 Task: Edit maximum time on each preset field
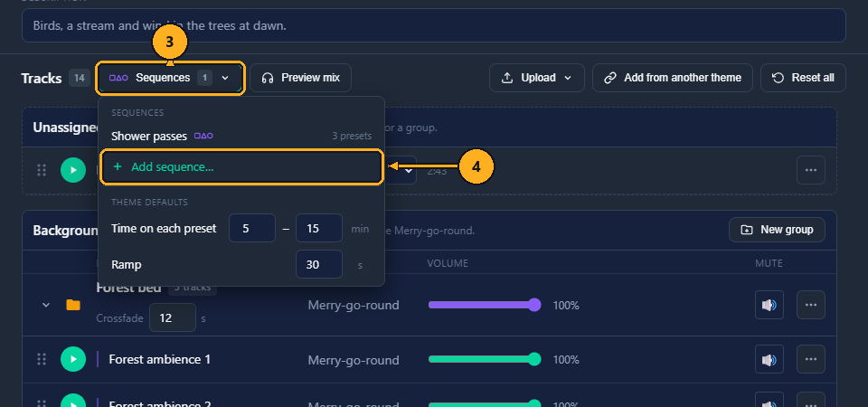click(319, 228)
